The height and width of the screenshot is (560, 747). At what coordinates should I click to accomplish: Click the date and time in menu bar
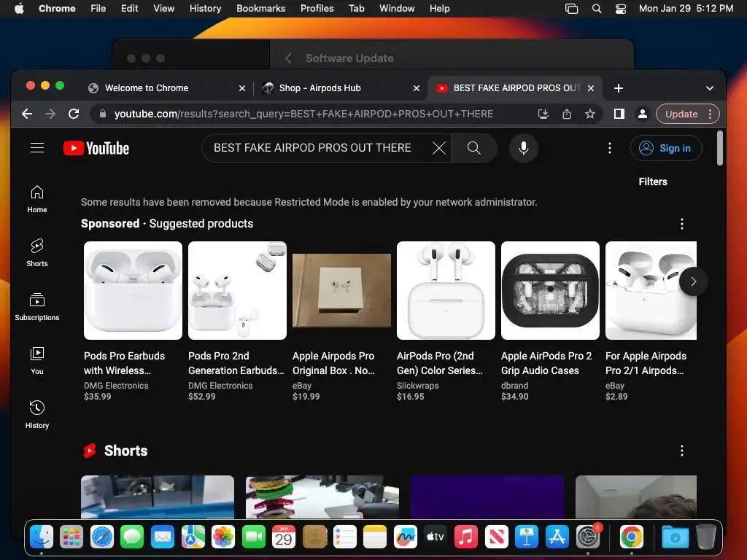686,9
